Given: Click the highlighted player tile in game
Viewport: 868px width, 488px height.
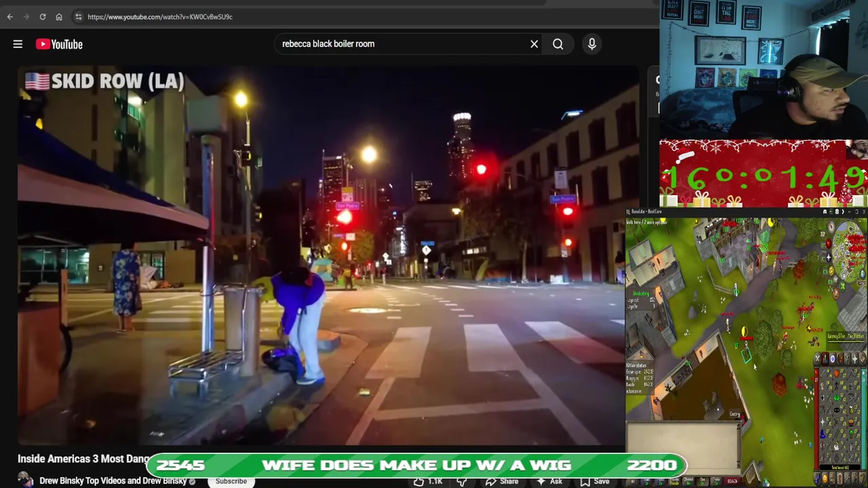Looking at the screenshot, I should 746,354.
